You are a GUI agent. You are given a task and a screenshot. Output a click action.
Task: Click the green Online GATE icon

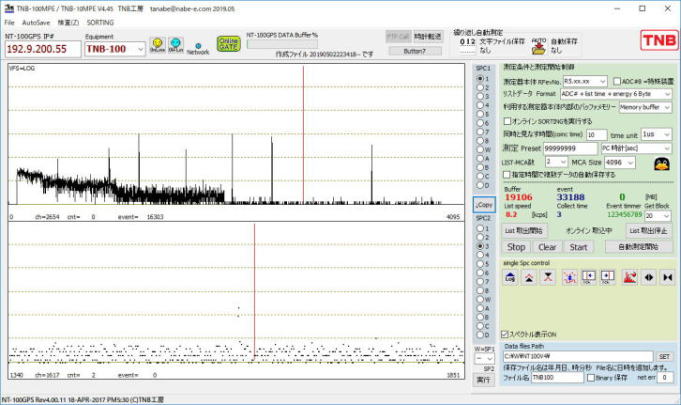(x=228, y=44)
